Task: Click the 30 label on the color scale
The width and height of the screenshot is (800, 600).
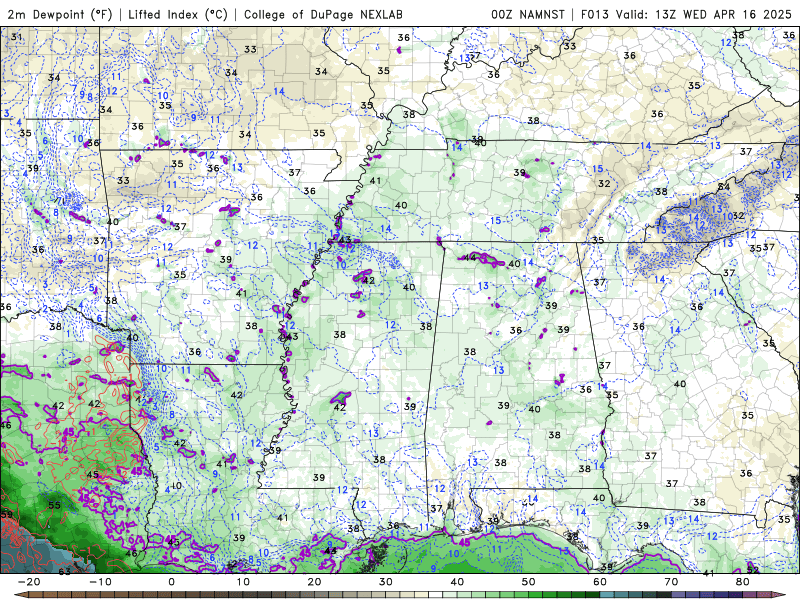Action: (x=386, y=582)
